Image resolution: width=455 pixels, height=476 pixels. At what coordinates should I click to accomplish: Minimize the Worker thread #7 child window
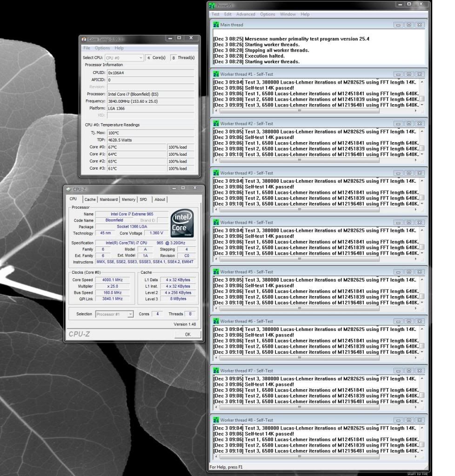(x=398, y=370)
